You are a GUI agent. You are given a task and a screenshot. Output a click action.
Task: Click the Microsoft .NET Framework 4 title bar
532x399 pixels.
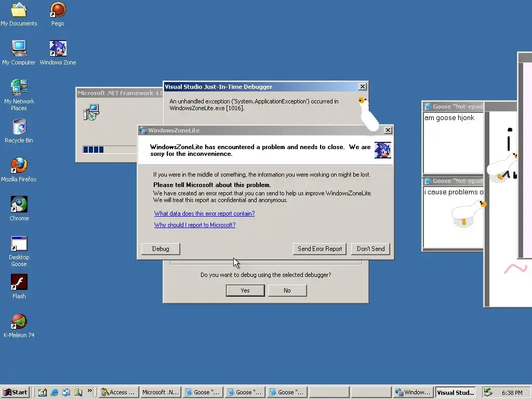(x=120, y=93)
